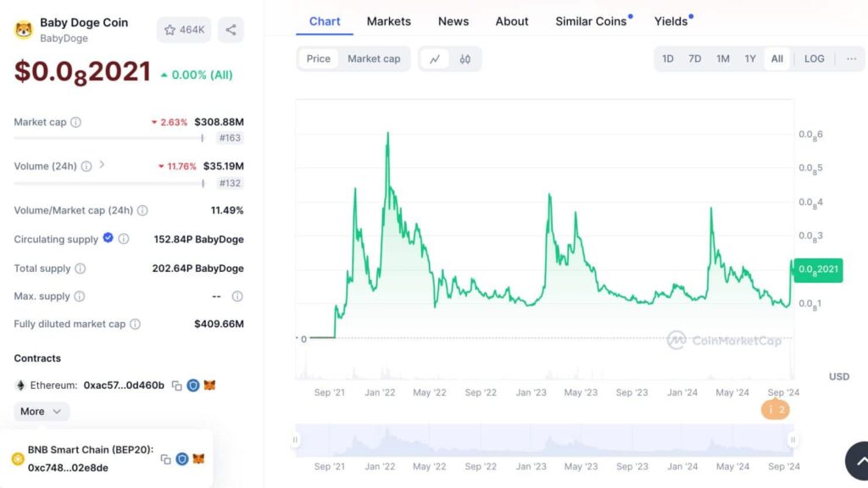Image resolution: width=868 pixels, height=488 pixels.
Task: Copy the BNB Smart Chain contract address
Action: pos(165,459)
